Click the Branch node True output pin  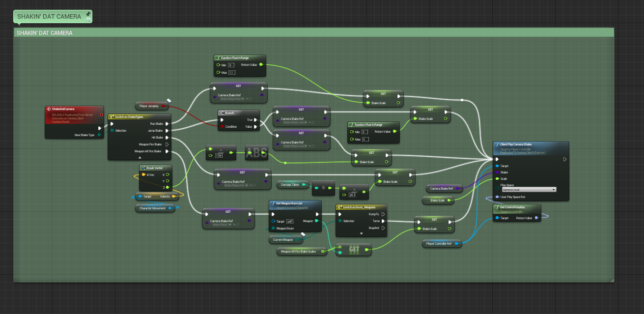[x=256, y=119]
